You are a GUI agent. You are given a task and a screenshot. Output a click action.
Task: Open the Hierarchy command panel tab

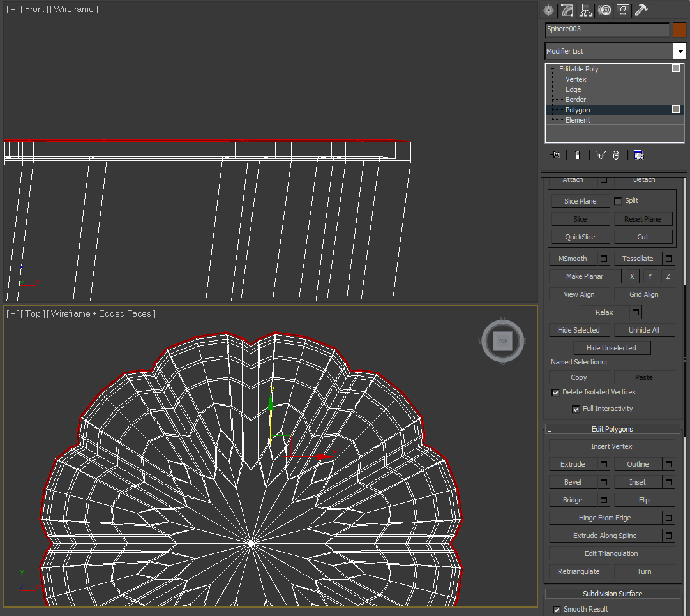click(585, 10)
